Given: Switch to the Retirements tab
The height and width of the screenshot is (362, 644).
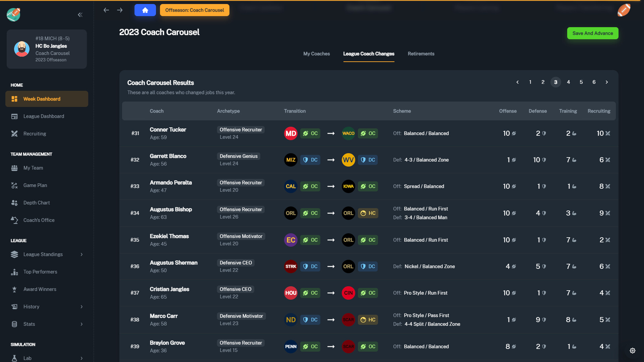Looking at the screenshot, I should (x=421, y=54).
